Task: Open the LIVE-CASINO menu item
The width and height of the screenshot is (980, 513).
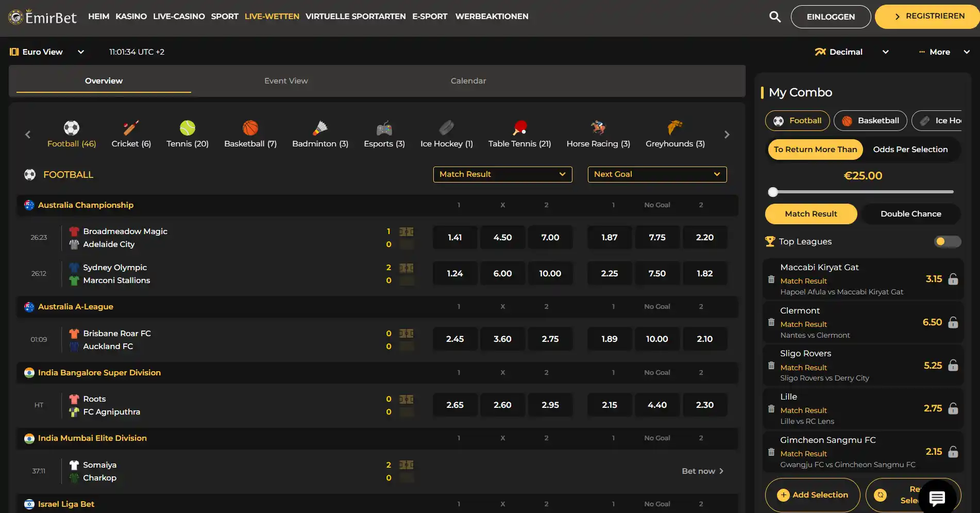Action: pos(179,16)
